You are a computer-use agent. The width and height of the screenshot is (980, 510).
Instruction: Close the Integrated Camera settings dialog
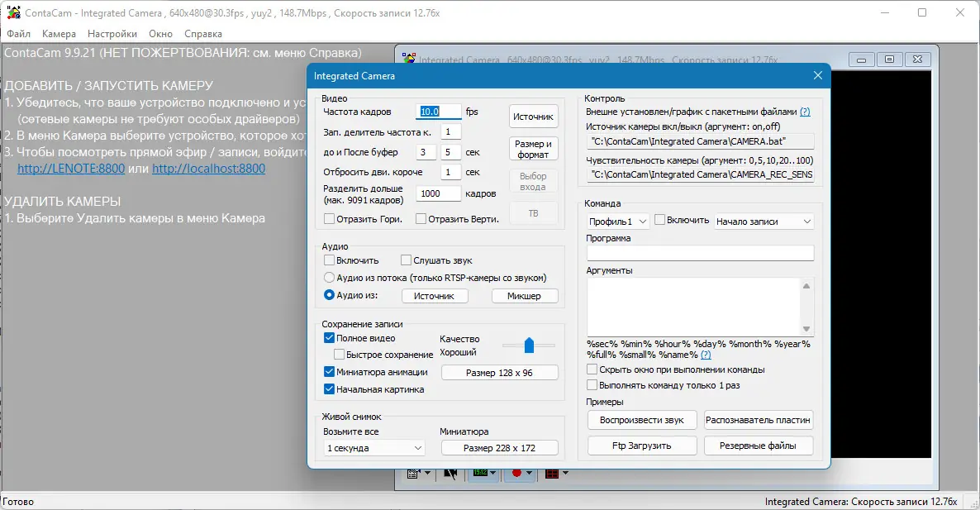pos(817,75)
